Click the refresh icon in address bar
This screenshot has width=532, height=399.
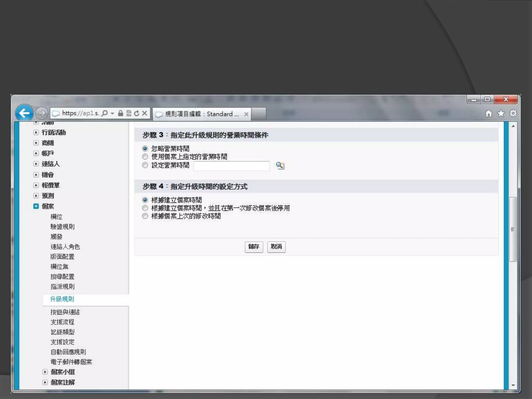(137, 113)
